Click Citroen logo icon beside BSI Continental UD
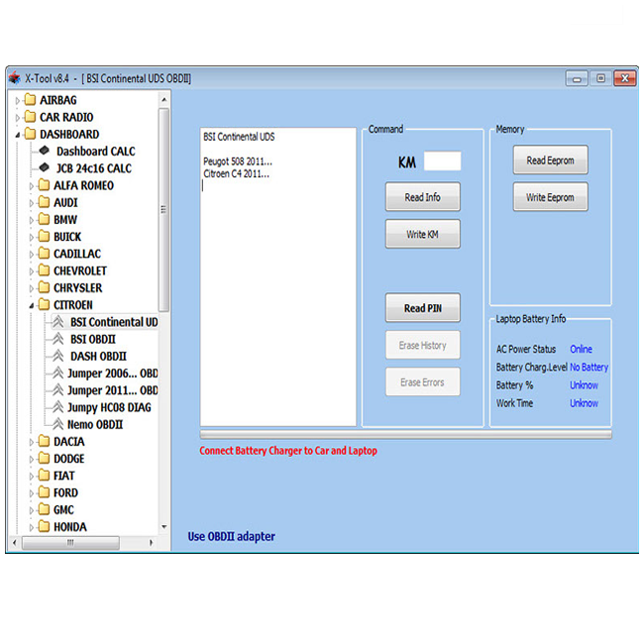Screen dimensions: 644x644 point(58,322)
